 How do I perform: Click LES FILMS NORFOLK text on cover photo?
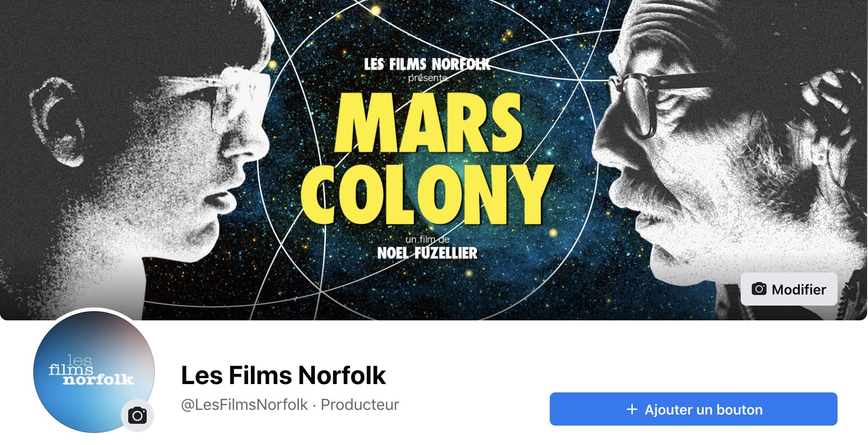click(428, 64)
